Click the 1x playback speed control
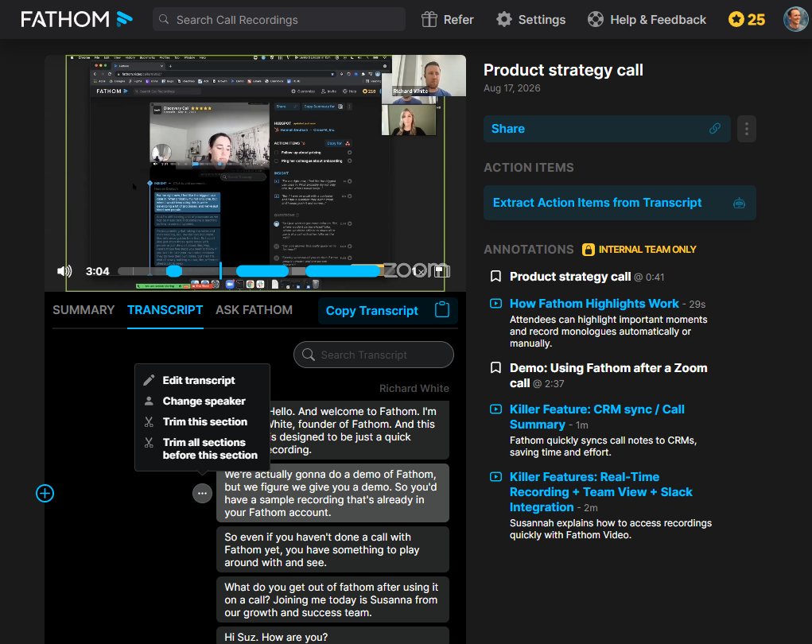Viewport: 812px width, 644px height. 418,271
